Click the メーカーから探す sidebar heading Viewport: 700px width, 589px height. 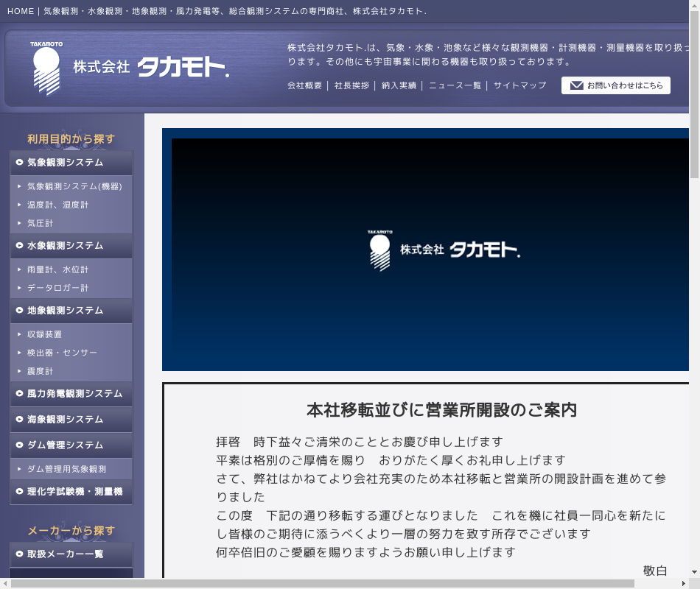click(x=71, y=531)
